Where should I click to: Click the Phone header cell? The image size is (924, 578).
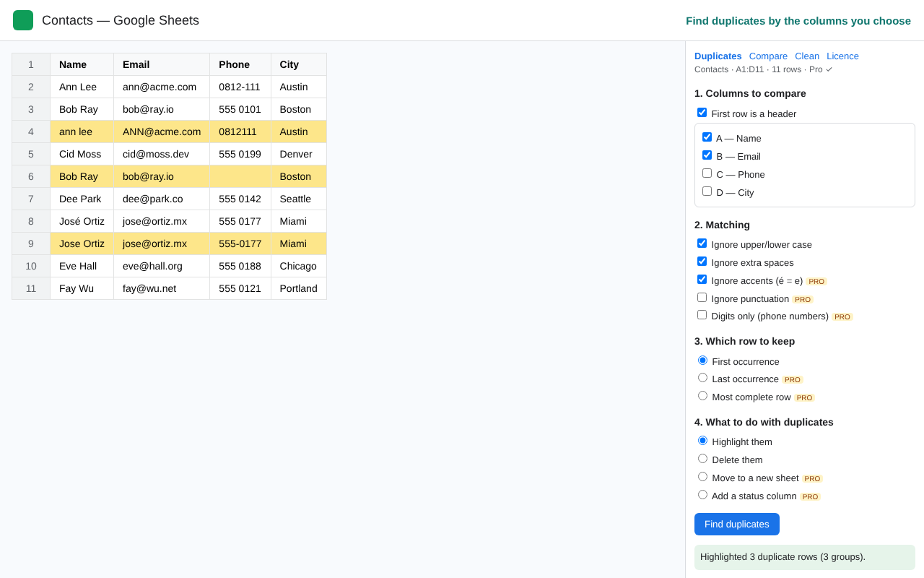point(240,64)
